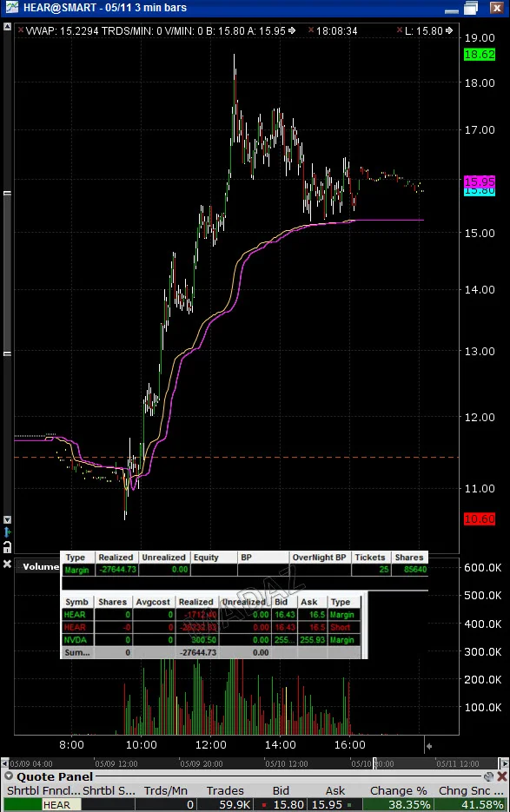
Task: Click the Shrtbl Fnncl... column header
Action: tap(43, 791)
